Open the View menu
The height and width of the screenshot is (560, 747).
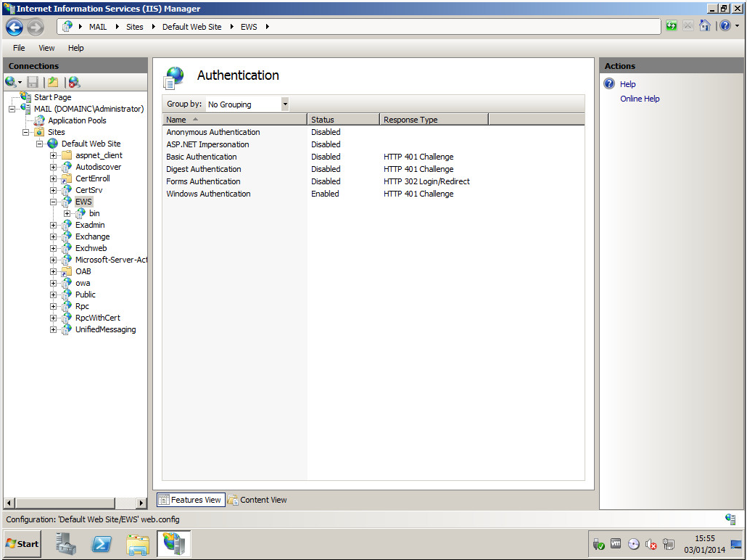(x=46, y=48)
